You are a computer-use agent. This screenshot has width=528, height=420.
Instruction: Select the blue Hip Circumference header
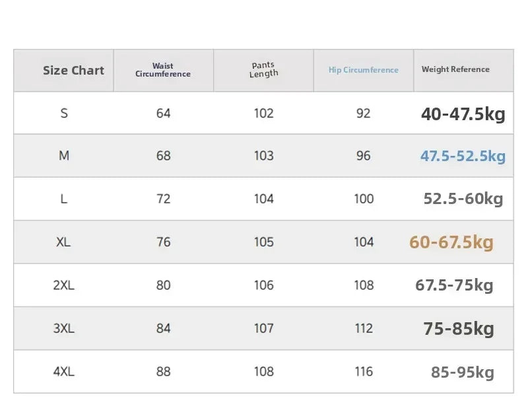(x=364, y=70)
